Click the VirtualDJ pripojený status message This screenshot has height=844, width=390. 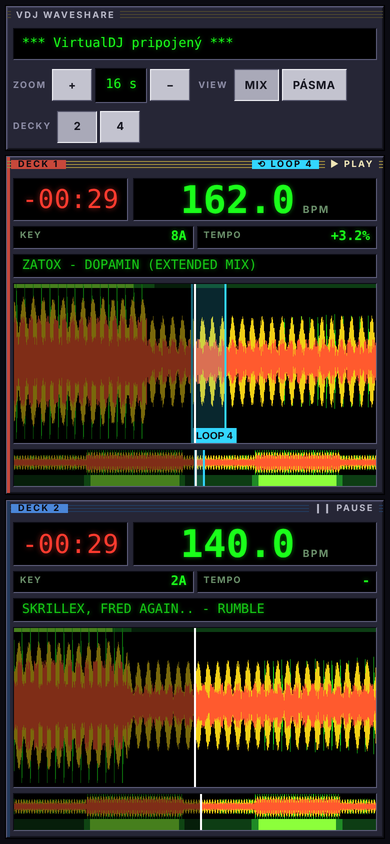click(x=127, y=43)
